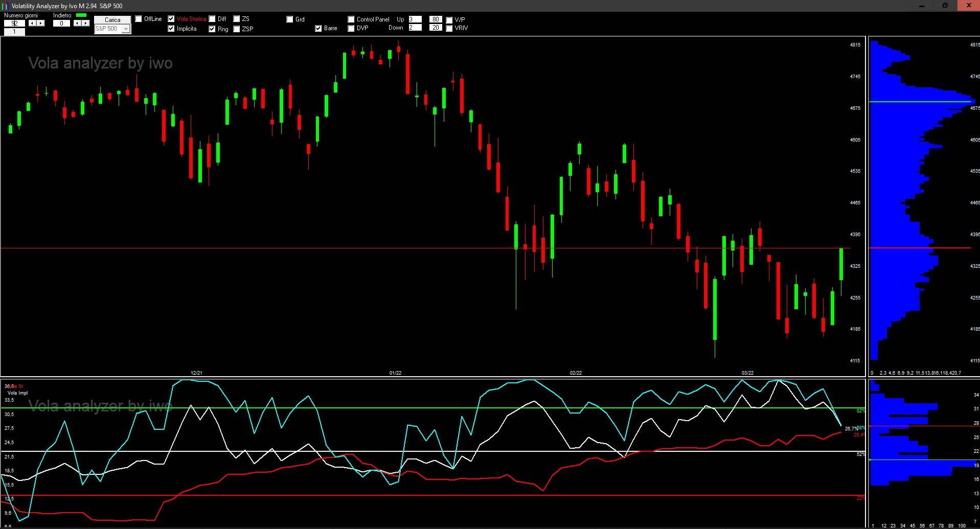Click the field showing 1 below Numero giorni
Viewport: 980px width, 529px height.
pos(14,32)
